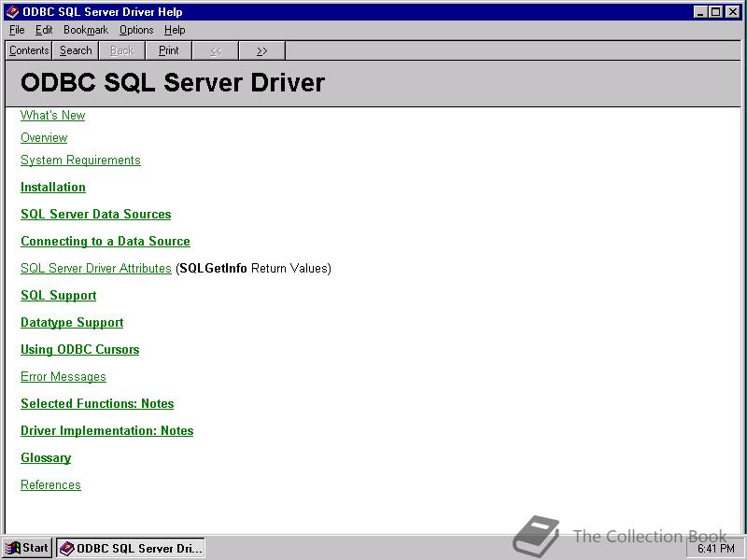Open the System Requirements link
This screenshot has height=560, width=747.
point(80,160)
